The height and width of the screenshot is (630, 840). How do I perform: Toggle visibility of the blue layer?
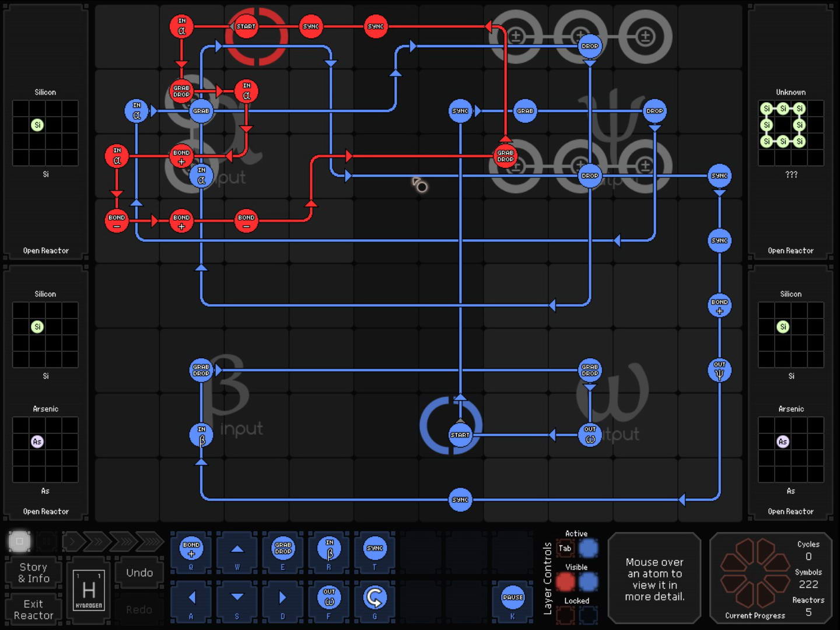(x=588, y=582)
